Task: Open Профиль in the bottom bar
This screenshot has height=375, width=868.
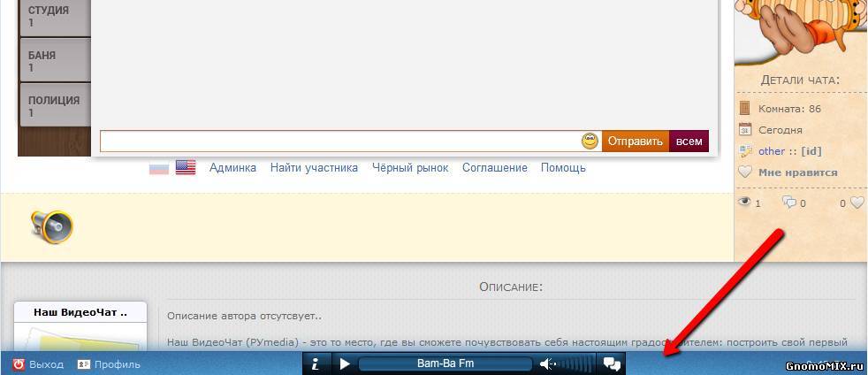Action: click(108, 364)
